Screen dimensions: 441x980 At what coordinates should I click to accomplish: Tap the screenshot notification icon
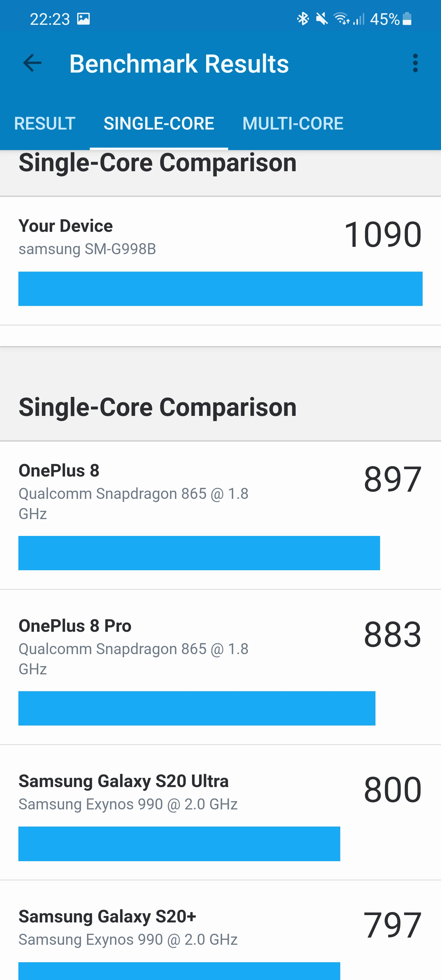[85, 18]
